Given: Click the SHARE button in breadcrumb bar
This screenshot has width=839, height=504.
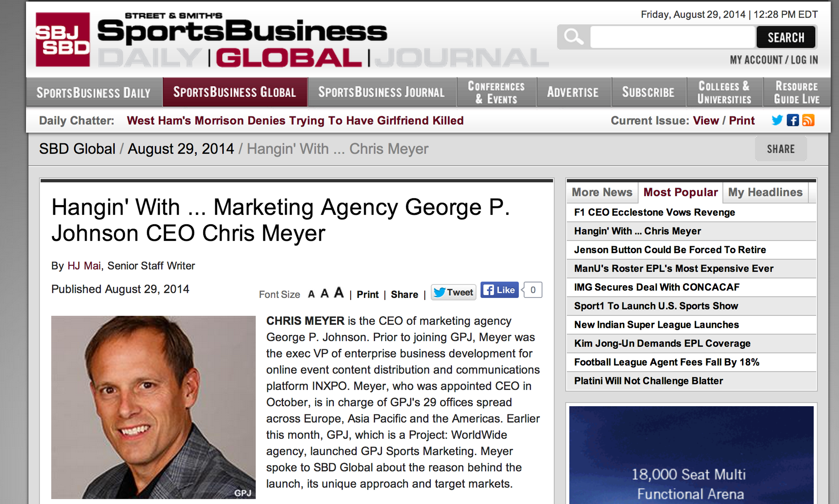Looking at the screenshot, I should (781, 149).
